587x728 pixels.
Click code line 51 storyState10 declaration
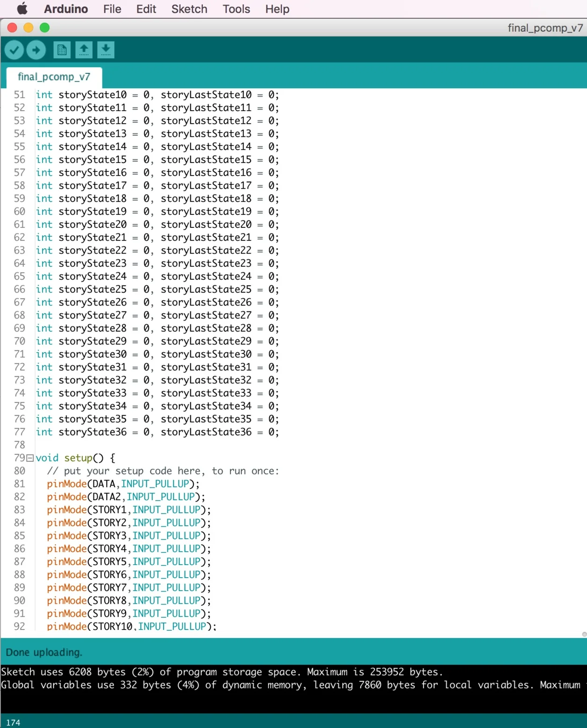[157, 95]
